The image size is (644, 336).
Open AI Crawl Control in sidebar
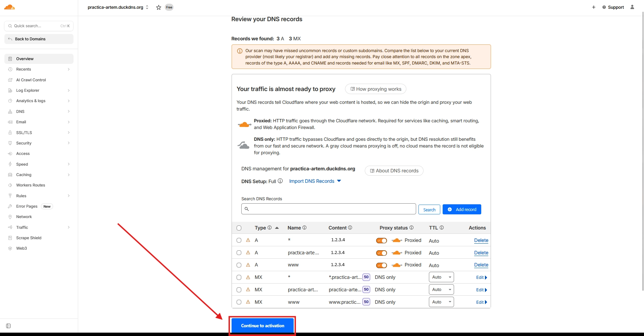(31, 80)
